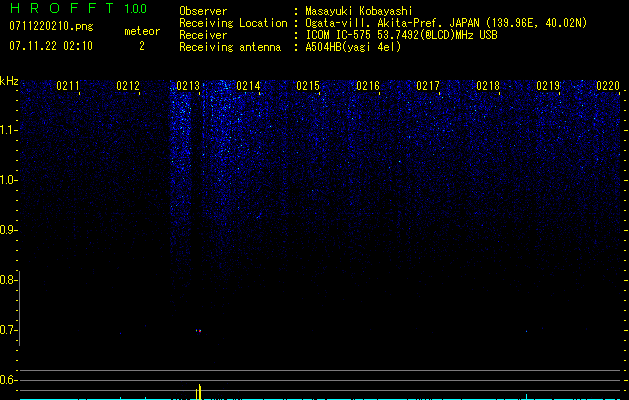This screenshot has height=400, width=629.
Task: Click the 0216 time marker
Action: click(368, 86)
